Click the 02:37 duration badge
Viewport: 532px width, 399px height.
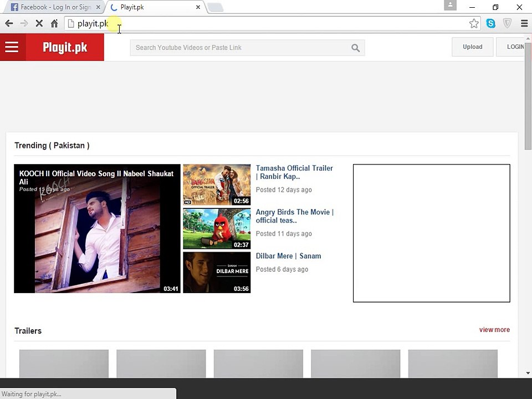point(241,244)
